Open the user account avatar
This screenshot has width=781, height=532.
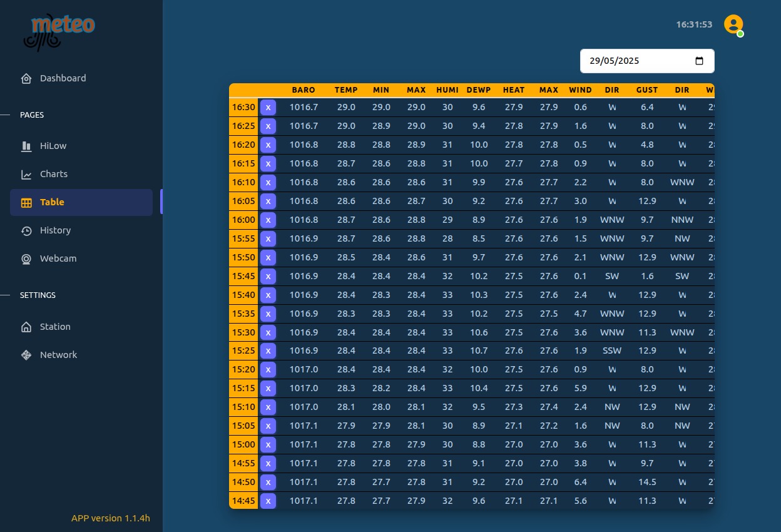[733, 24]
